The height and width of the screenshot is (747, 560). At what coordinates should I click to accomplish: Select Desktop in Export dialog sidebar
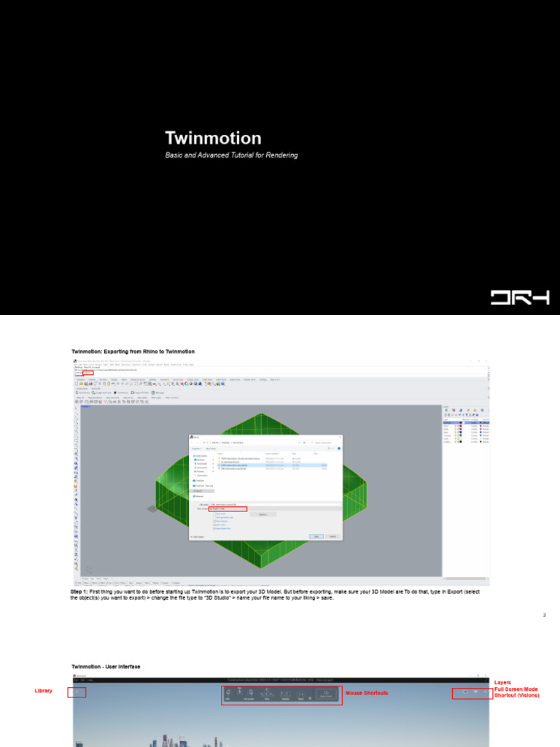(201, 460)
